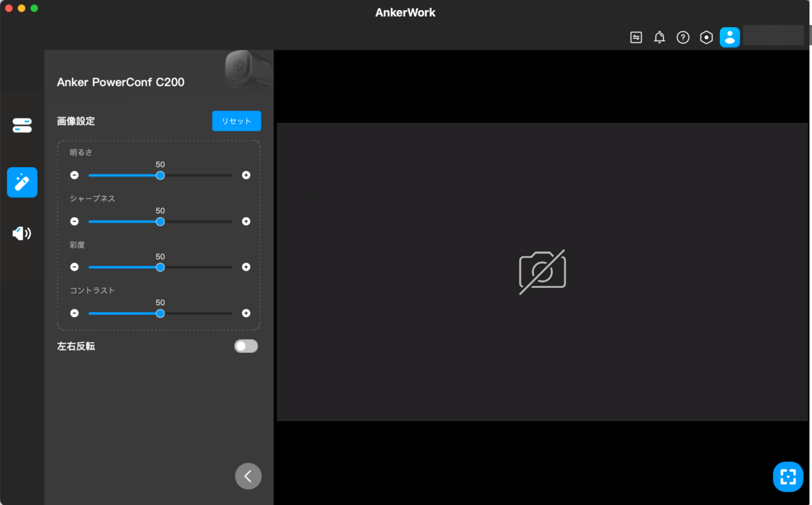812x505 pixels.
Task: Increase 彩度 with plus button
Action: pos(246,267)
